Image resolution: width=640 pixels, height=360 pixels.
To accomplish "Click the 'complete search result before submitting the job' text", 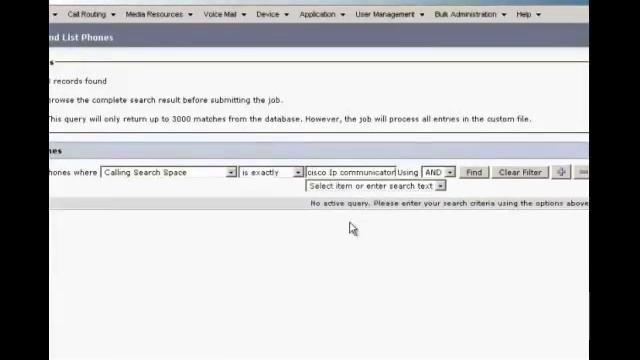I will click(187, 100).
